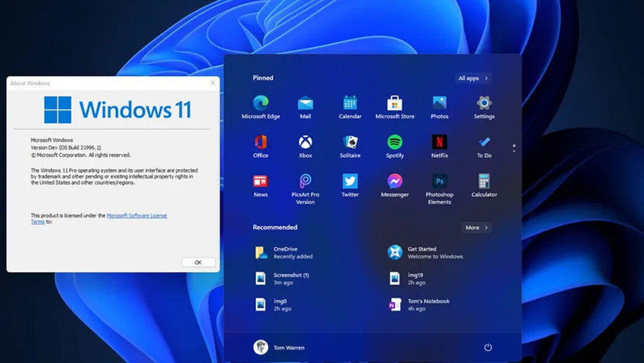Start Solitaire from pinned apps
Viewport: 644px width, 363px height.
350,146
